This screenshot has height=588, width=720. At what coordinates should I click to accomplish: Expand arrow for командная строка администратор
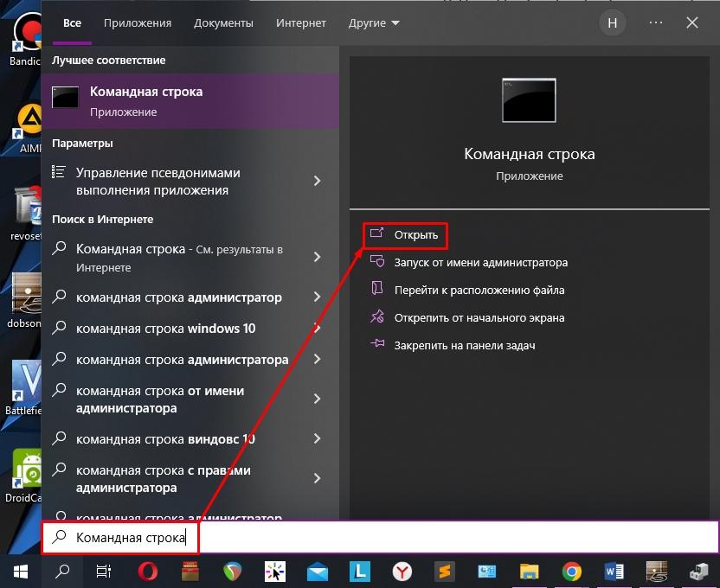coord(317,297)
